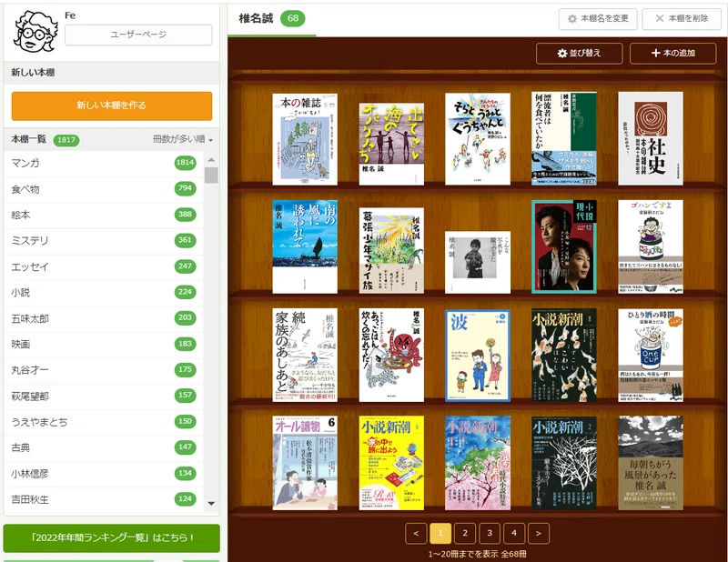The image size is (728, 562).
Task: Open the 波 magazine cover
Action: coord(477,356)
